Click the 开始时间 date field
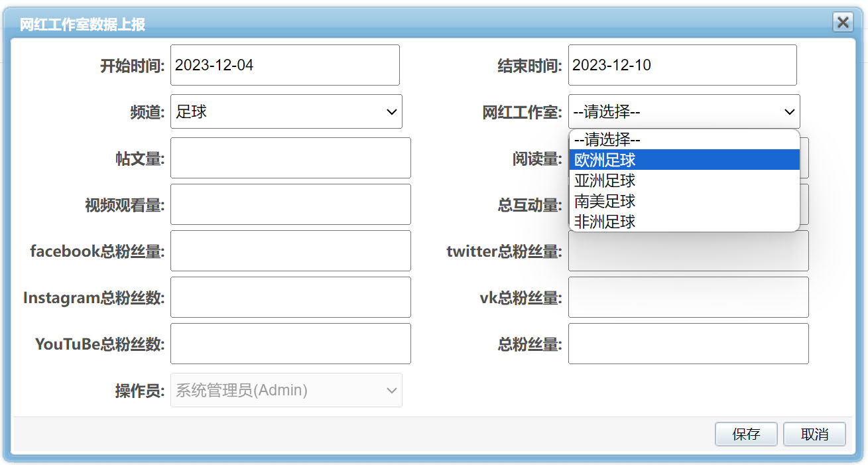This screenshot has width=868, height=465. pos(284,65)
